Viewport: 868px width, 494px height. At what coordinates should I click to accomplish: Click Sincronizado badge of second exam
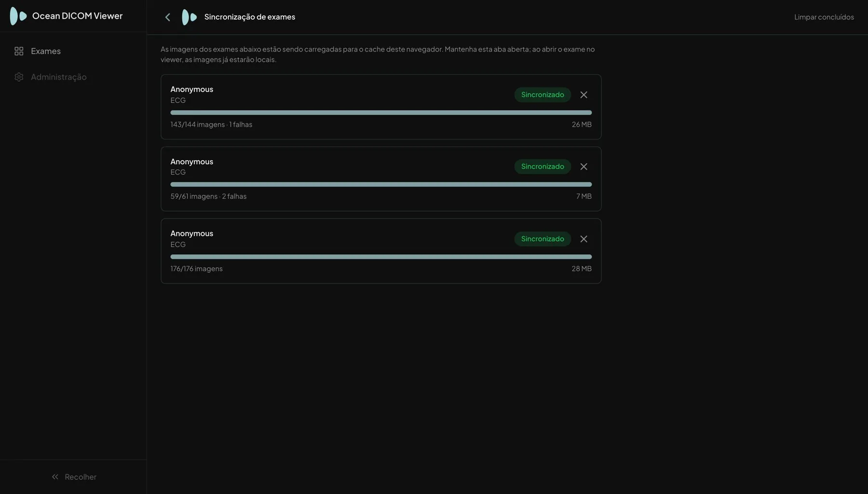[x=542, y=166]
